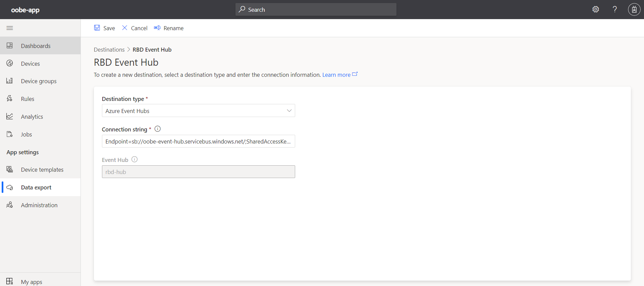Click the Event Hub info icon
The width and height of the screenshot is (644, 286).
[135, 159]
